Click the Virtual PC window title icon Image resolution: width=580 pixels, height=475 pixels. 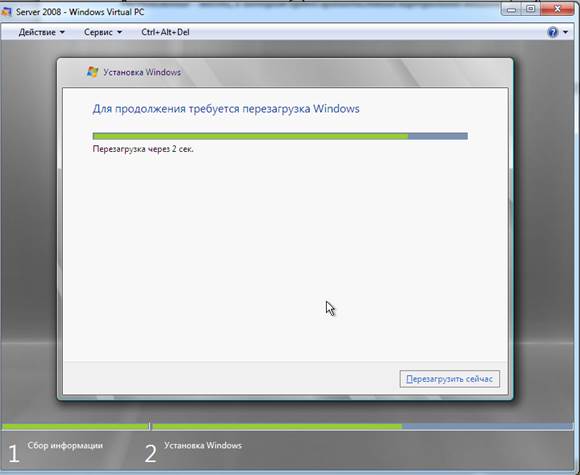[6, 12]
